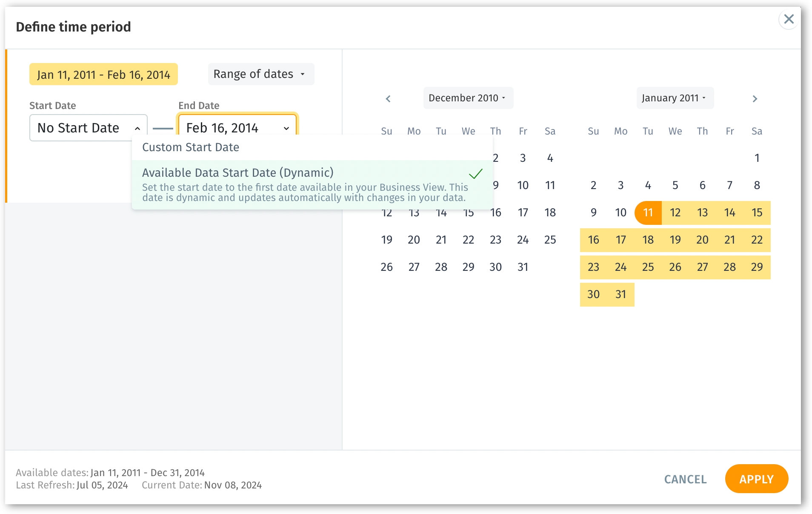This screenshot has height=514, width=812.
Task: Click the highlighted date range chip
Action: click(103, 75)
